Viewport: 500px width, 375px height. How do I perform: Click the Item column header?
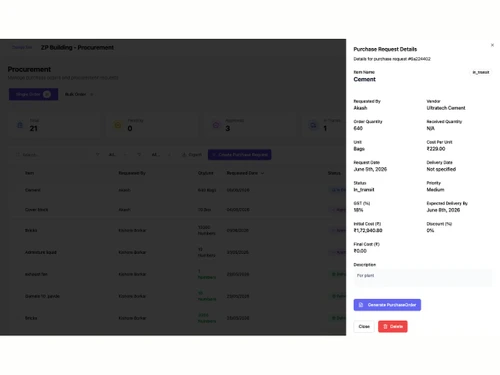29,173
